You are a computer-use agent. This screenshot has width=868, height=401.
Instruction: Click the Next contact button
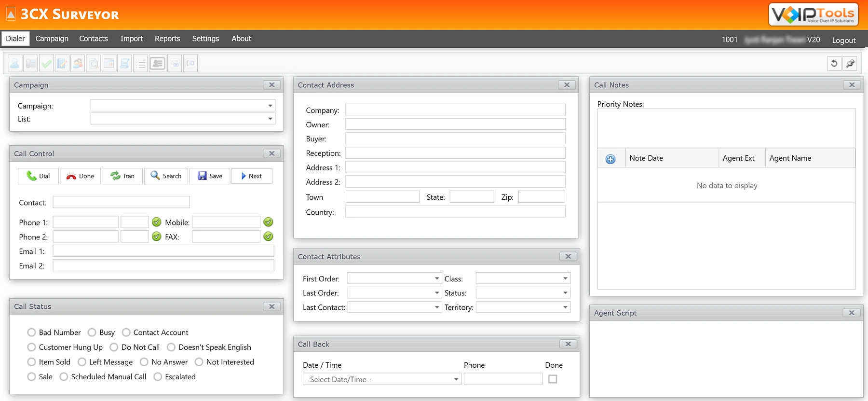(252, 176)
